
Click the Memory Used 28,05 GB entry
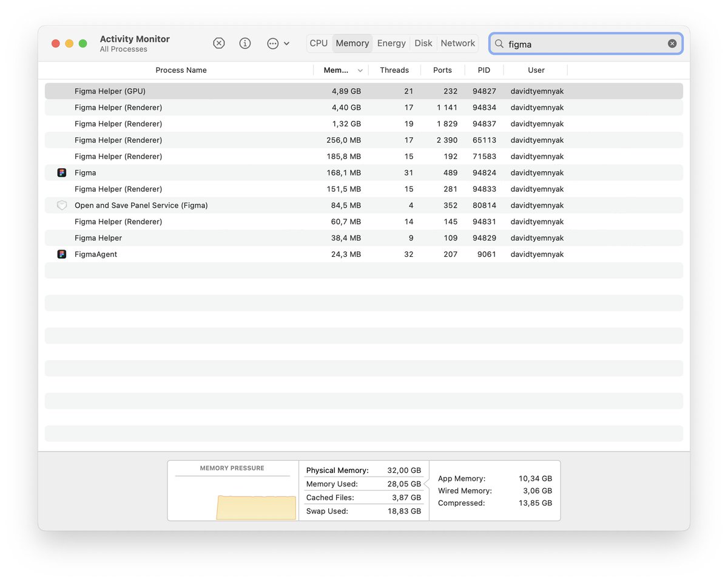[363, 484]
